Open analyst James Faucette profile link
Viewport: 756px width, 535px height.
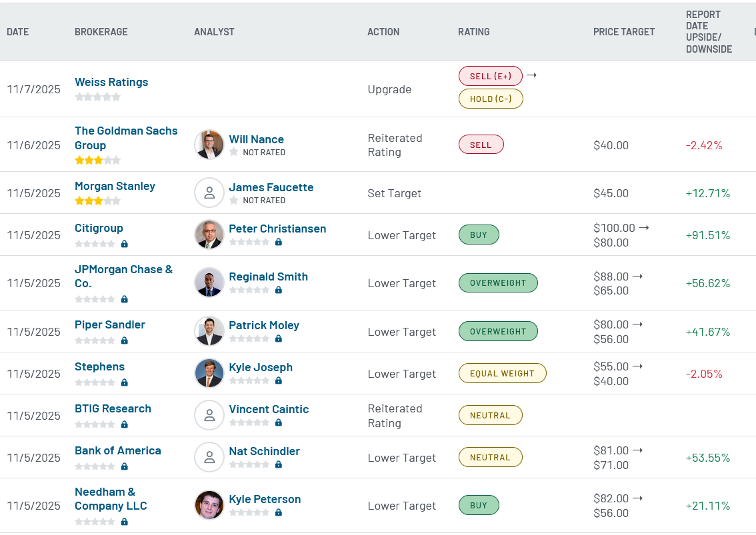[271, 187]
